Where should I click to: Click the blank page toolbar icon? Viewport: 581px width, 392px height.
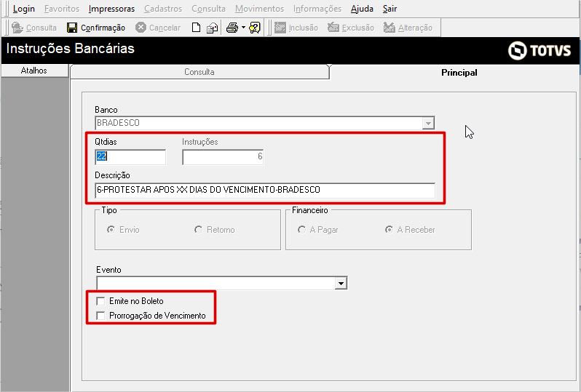point(196,28)
